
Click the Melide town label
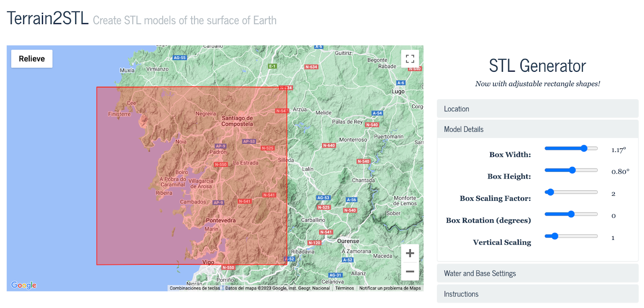tap(323, 113)
